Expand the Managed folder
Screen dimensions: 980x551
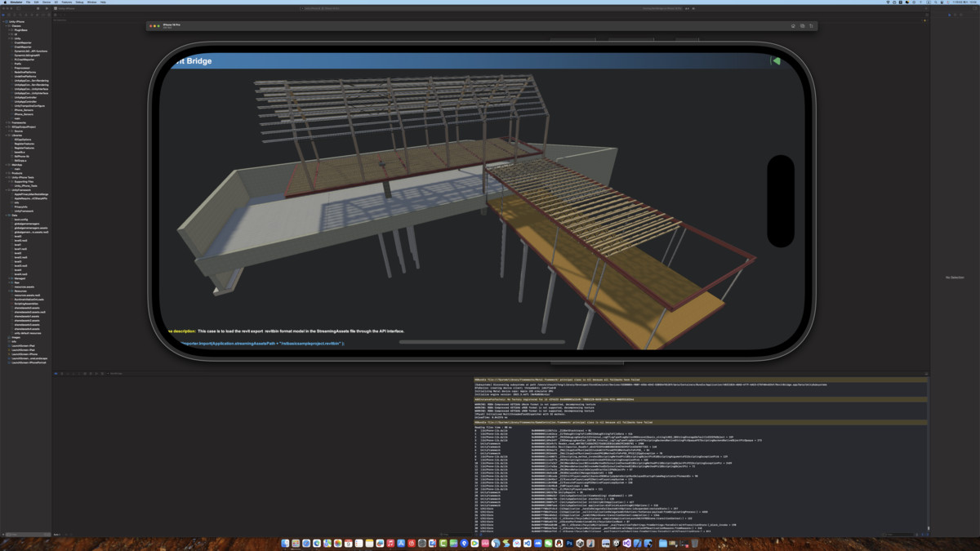(9, 278)
